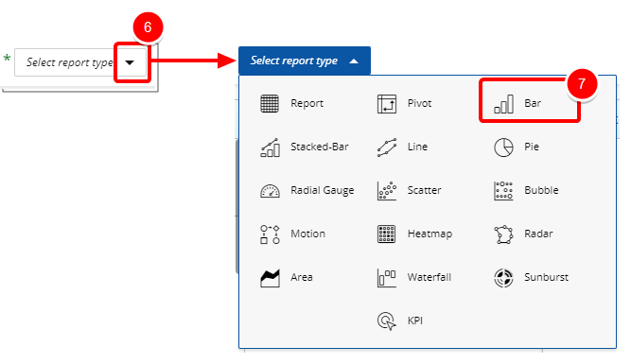Pick the Bar chart icon
631x364 pixels.
tap(503, 104)
